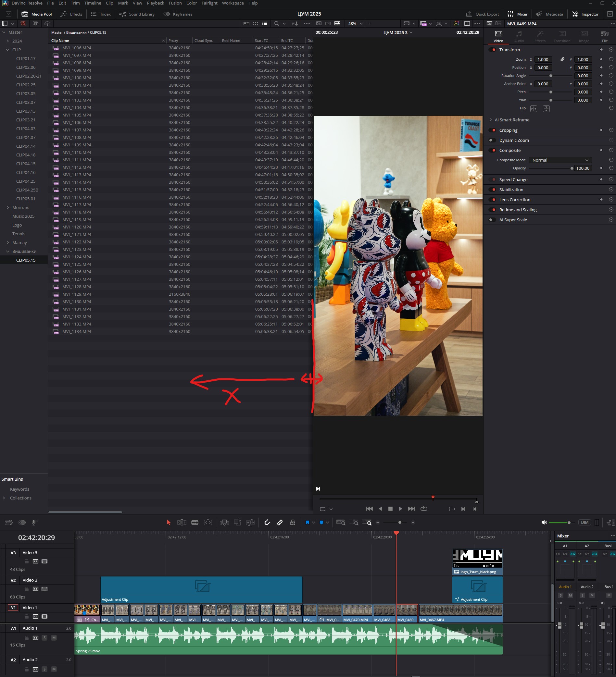This screenshot has height=677, width=616.
Task: Switch Media Pool to list view
Action: click(x=265, y=23)
